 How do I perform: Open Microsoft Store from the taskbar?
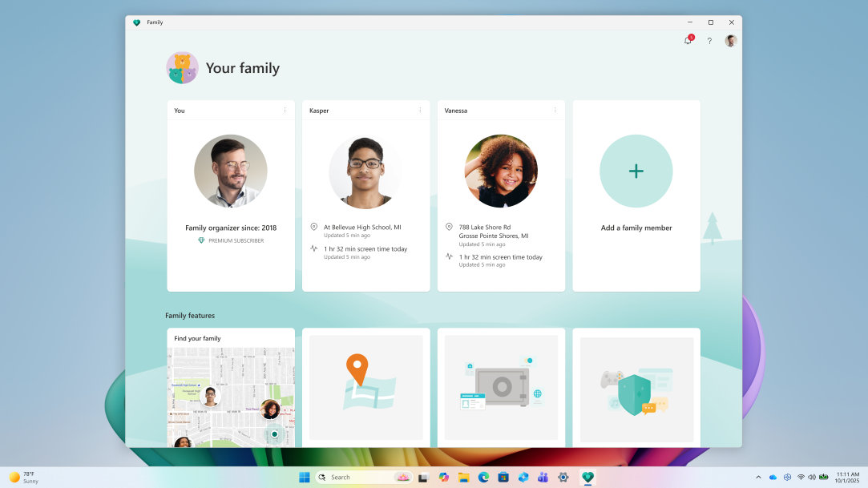(503, 477)
